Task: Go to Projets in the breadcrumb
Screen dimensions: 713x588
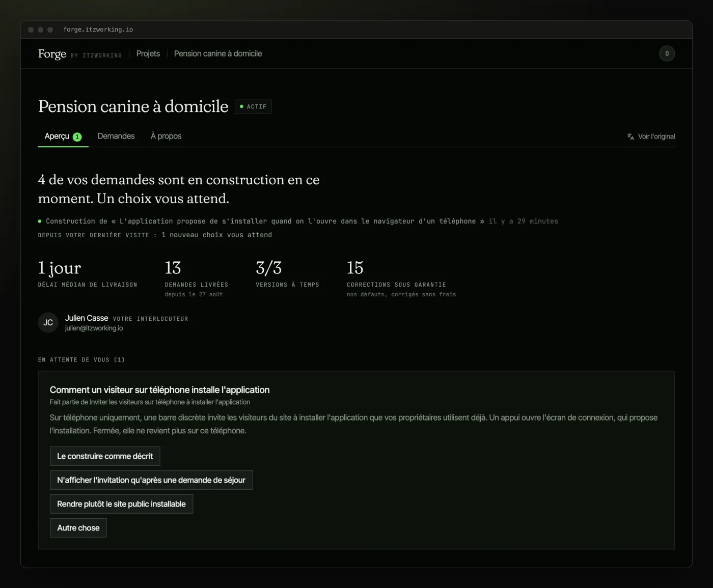Action: click(x=148, y=53)
